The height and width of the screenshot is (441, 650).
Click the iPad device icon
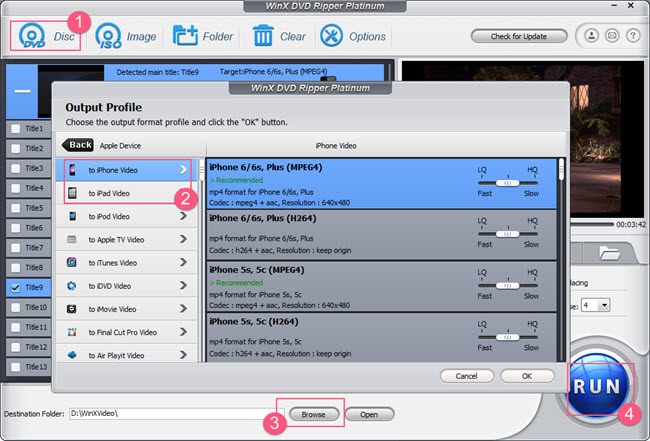pos(72,193)
